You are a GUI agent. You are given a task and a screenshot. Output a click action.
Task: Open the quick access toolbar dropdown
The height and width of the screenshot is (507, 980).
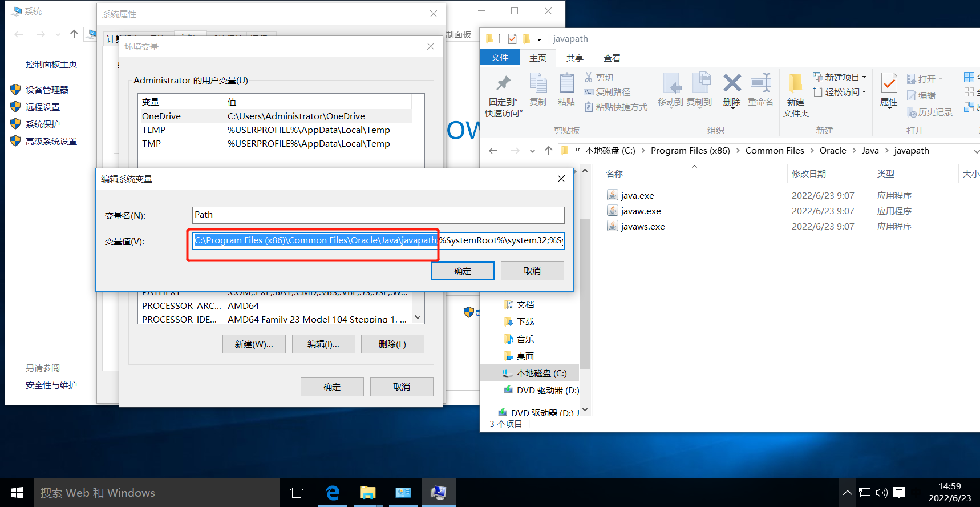[539, 39]
